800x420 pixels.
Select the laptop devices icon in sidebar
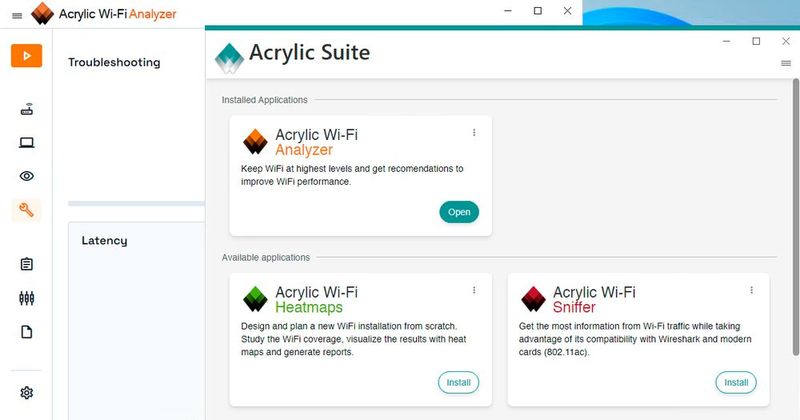27,142
